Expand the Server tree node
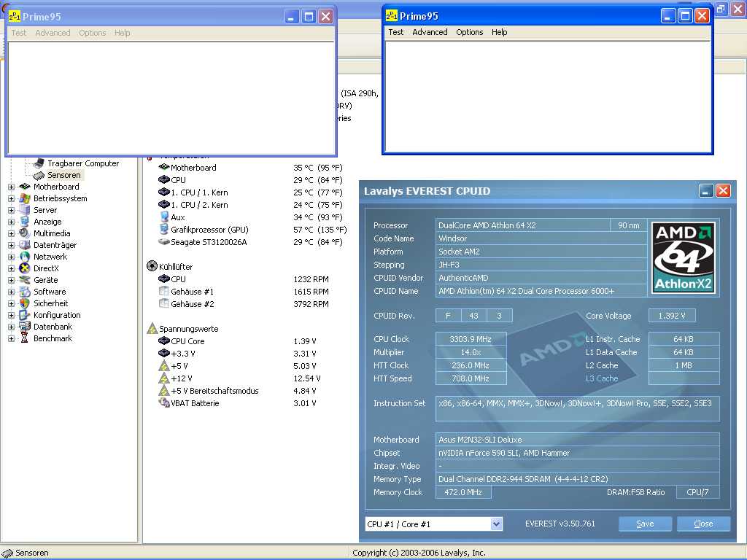Screen dimensions: 747x560 tap(12, 210)
